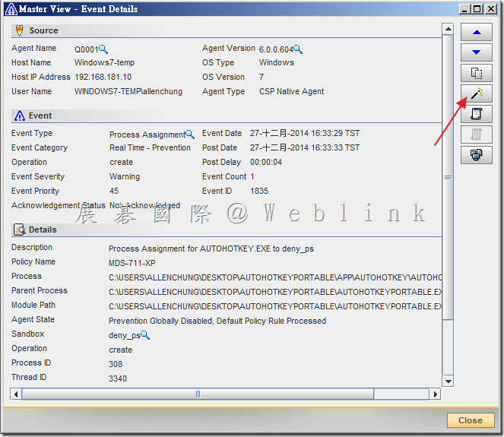Go to previous event with up arrow button
Viewport: 504px width, 437px height.
pyautogui.click(x=477, y=32)
